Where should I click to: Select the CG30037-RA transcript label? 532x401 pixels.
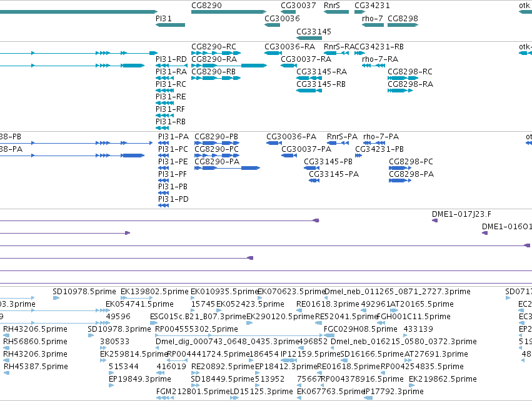(306, 59)
